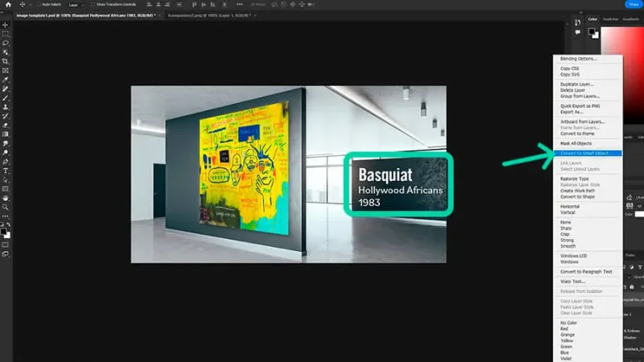644x362 pixels.
Task: Select the Rectangular Marquee tool
Action: 6,34
